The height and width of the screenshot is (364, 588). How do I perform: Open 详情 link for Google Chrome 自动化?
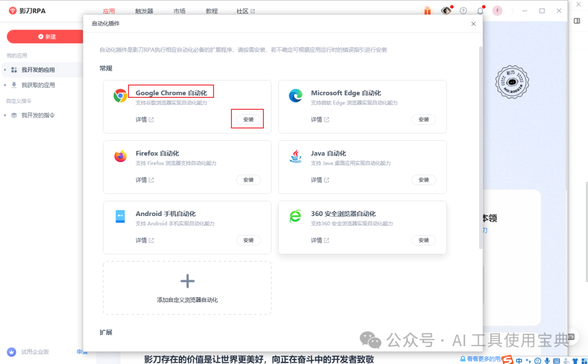(145, 120)
